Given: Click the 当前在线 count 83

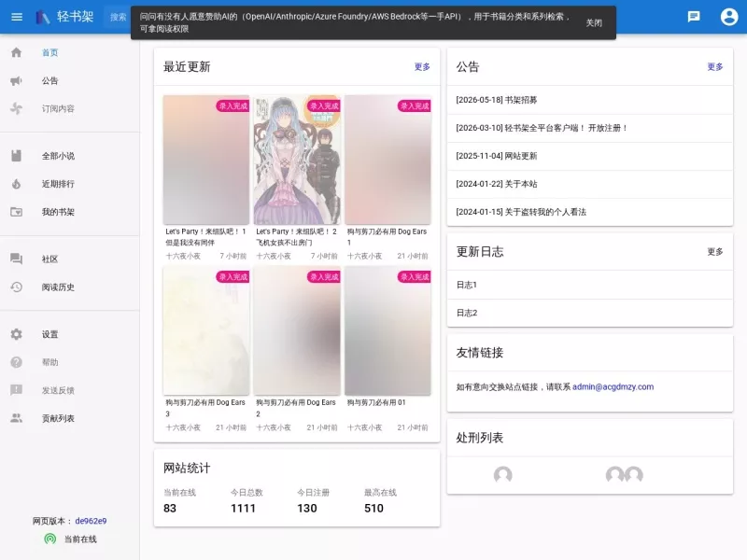Looking at the screenshot, I should (x=170, y=508).
